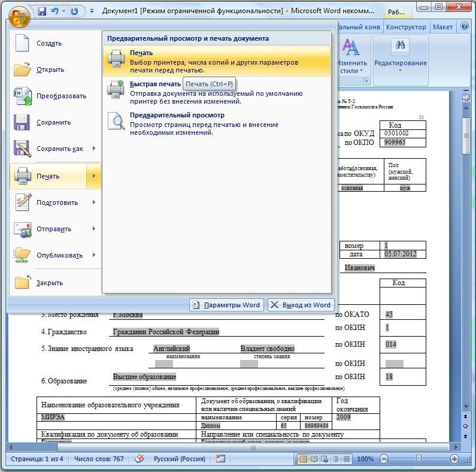The height and width of the screenshot is (472, 476).
Task: Select Быстрая печать option
Action: click(x=217, y=92)
